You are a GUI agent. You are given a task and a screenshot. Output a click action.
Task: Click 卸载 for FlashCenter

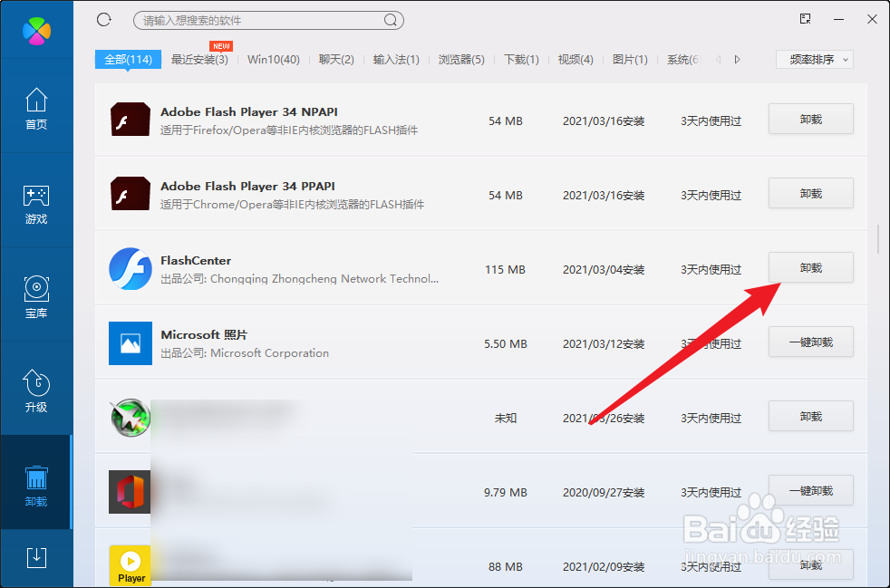(x=811, y=268)
